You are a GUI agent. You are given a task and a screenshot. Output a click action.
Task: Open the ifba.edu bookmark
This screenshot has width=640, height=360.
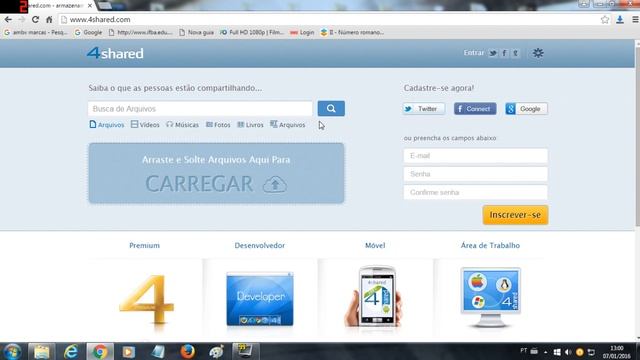click(x=140, y=32)
